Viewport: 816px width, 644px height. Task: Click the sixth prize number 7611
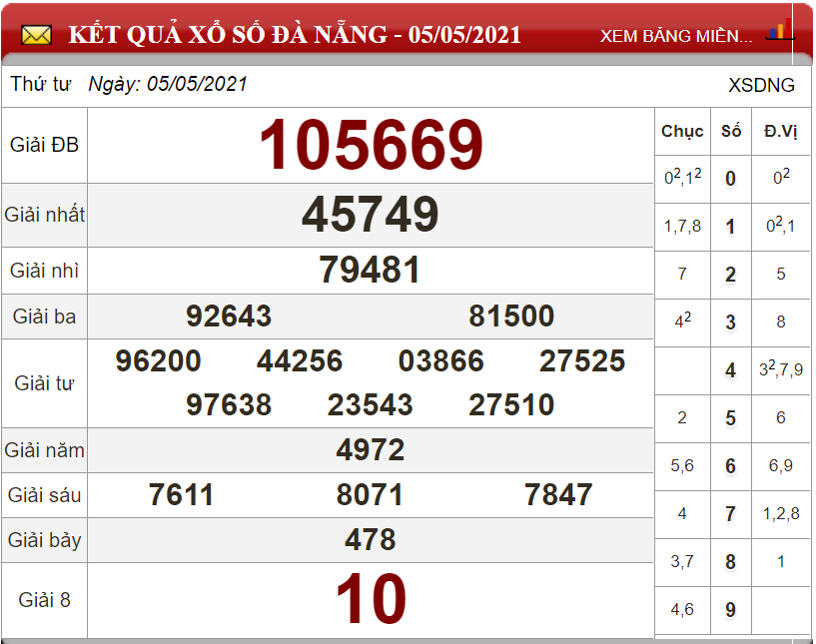181,494
